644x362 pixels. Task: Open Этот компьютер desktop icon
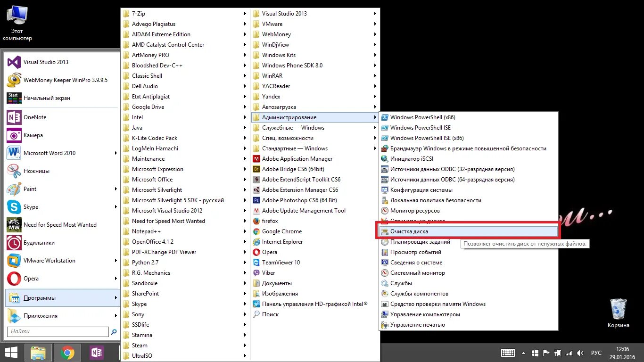click(x=17, y=23)
